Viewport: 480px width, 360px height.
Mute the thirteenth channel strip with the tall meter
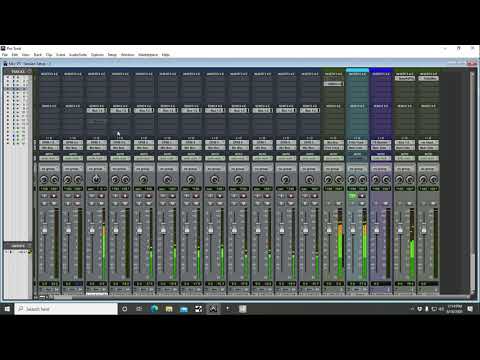click(338, 203)
